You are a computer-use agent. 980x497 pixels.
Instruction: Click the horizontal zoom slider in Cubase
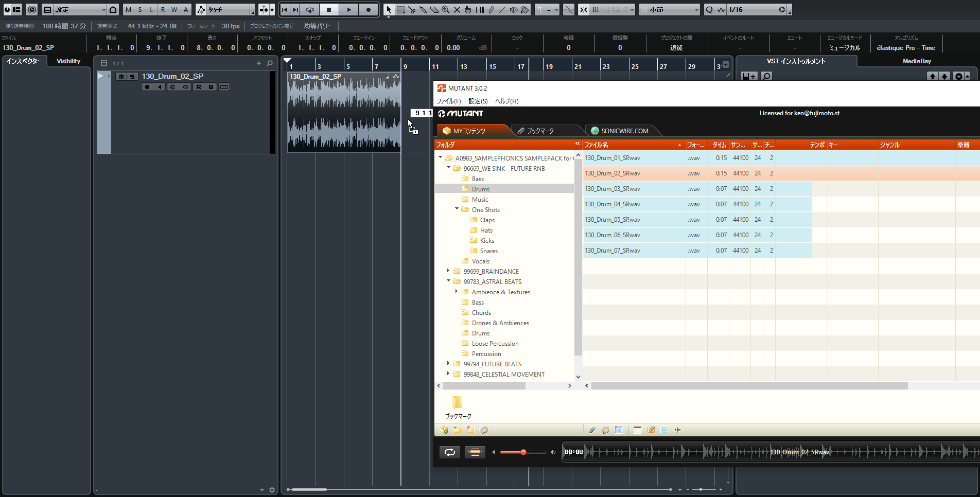[x=700, y=489]
